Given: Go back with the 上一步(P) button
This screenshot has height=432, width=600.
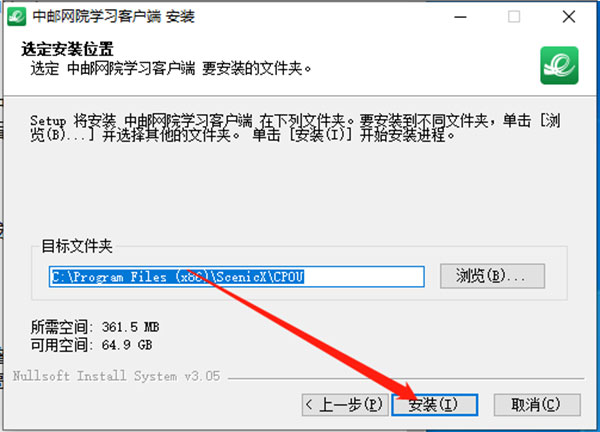Looking at the screenshot, I should click(x=345, y=404).
